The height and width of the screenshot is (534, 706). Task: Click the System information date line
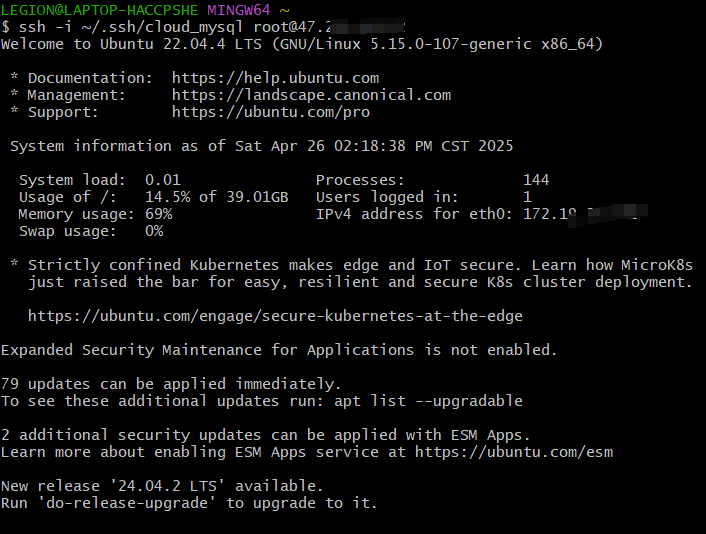point(262,146)
